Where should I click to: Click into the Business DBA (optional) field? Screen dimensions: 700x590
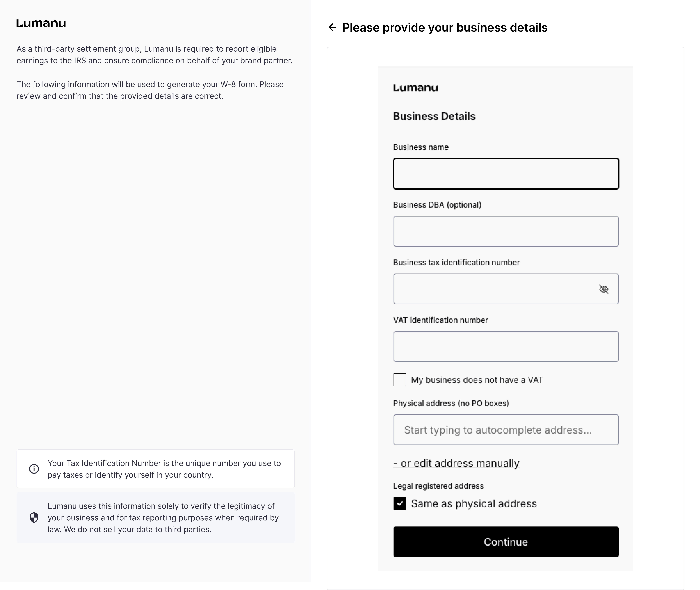tap(506, 231)
